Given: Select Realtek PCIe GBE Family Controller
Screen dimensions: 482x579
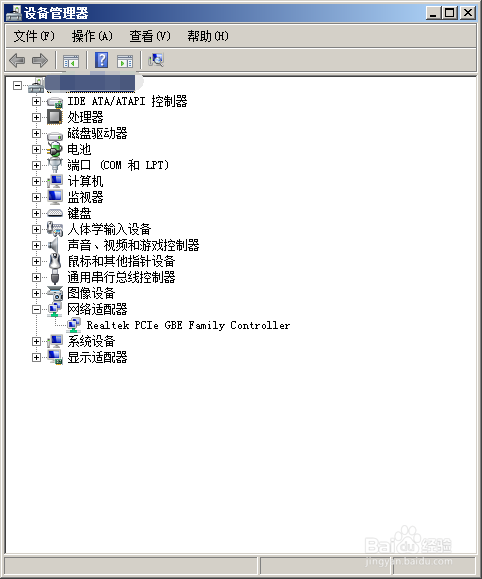Looking at the screenshot, I should [x=188, y=325].
